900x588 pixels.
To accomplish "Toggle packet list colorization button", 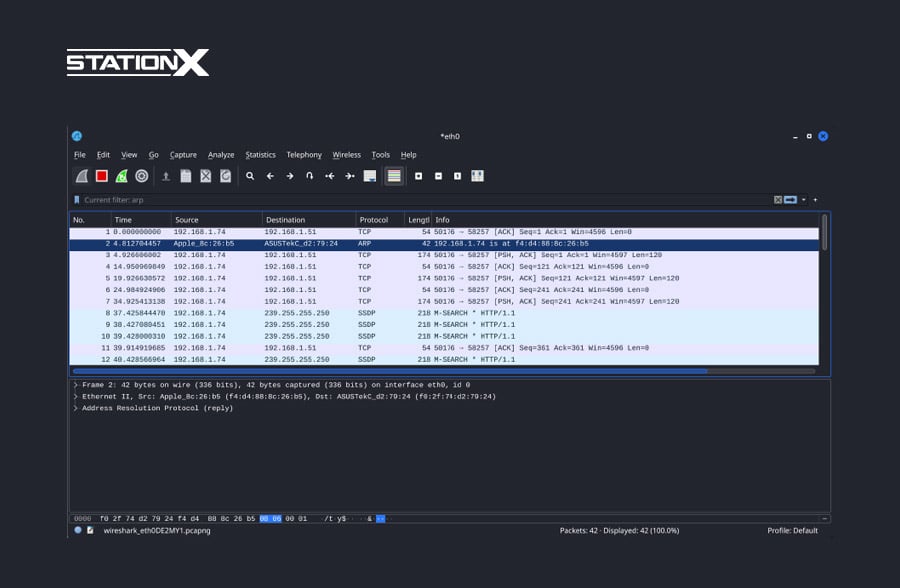I will pos(394,176).
